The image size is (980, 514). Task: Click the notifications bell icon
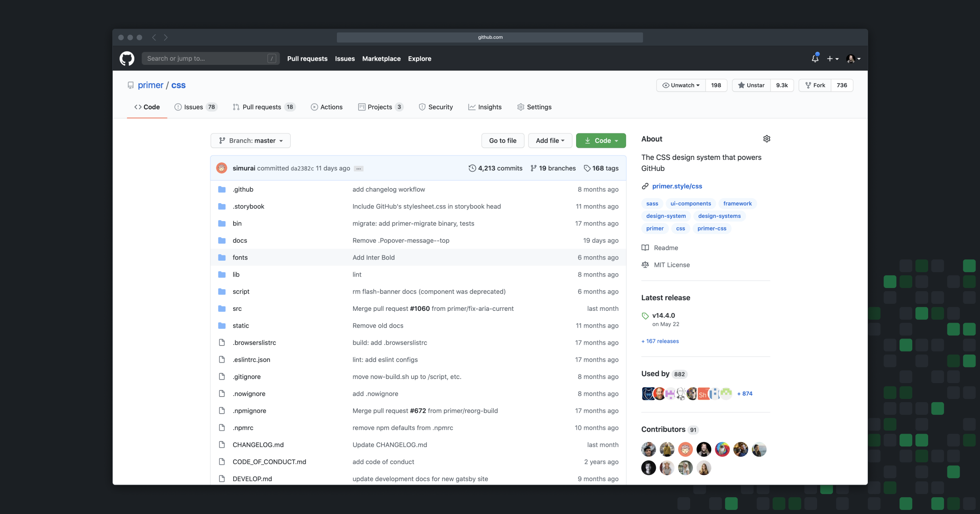815,58
